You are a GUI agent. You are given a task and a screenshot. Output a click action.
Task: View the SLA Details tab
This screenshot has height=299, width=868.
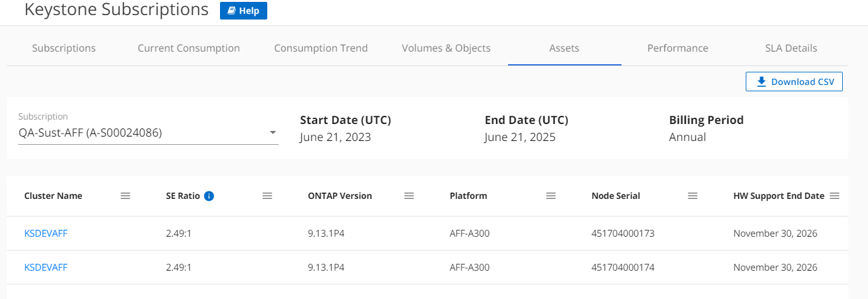[x=790, y=48]
